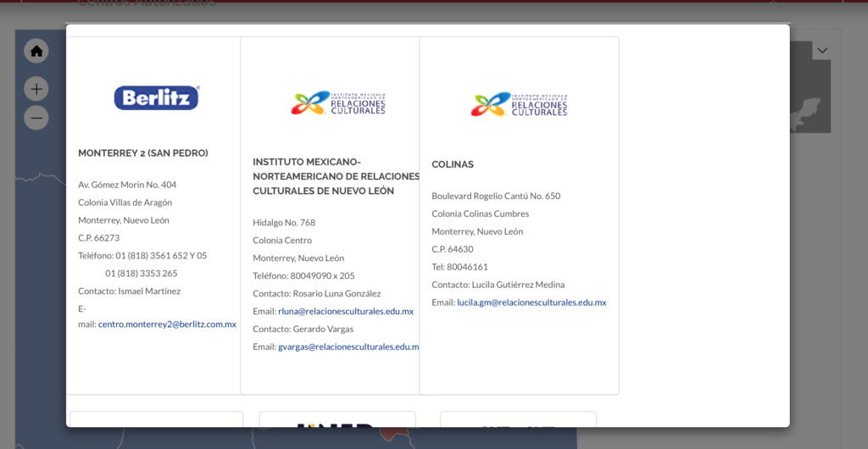This screenshot has height=449, width=868.
Task: Click Tel: 80046161
Action: click(460, 267)
